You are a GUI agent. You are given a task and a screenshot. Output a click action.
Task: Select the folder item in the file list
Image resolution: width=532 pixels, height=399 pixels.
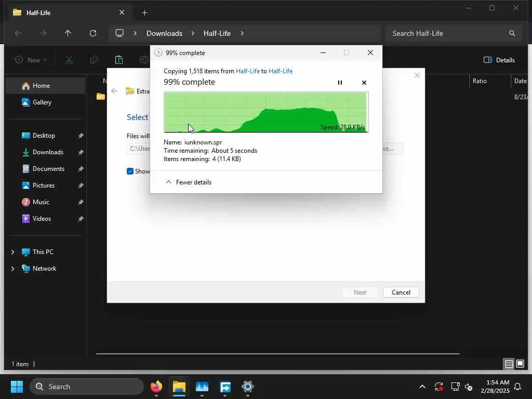pyautogui.click(x=101, y=96)
